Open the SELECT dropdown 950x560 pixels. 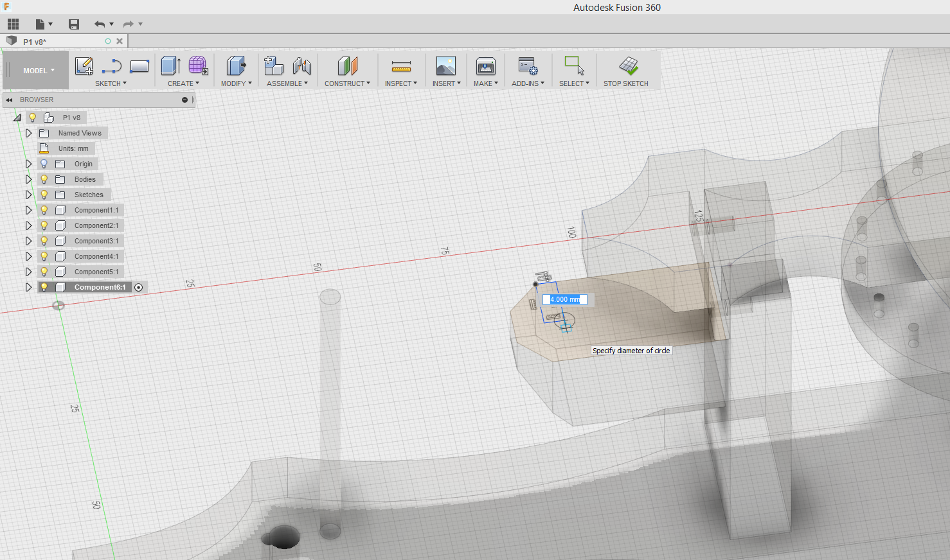pos(574,83)
